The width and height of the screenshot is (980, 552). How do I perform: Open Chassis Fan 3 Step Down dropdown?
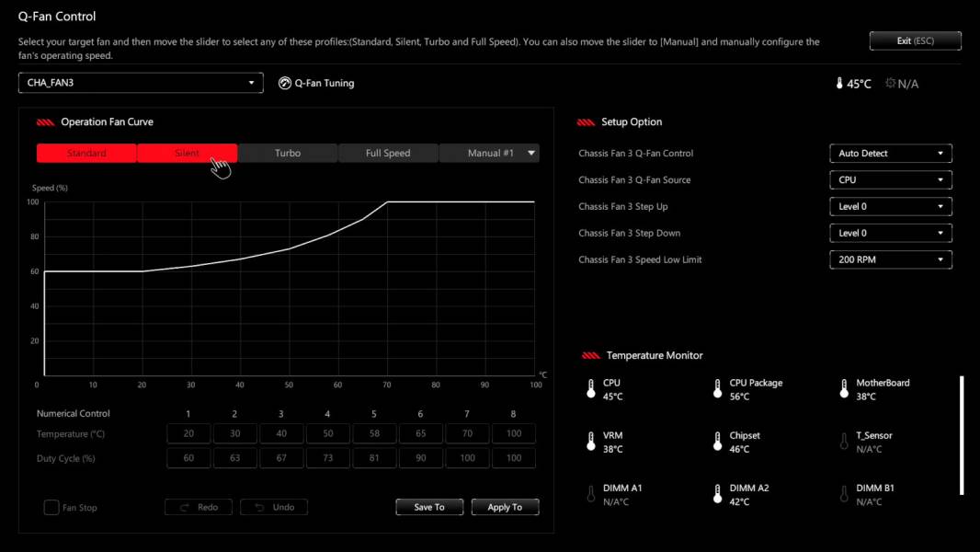[x=891, y=233]
